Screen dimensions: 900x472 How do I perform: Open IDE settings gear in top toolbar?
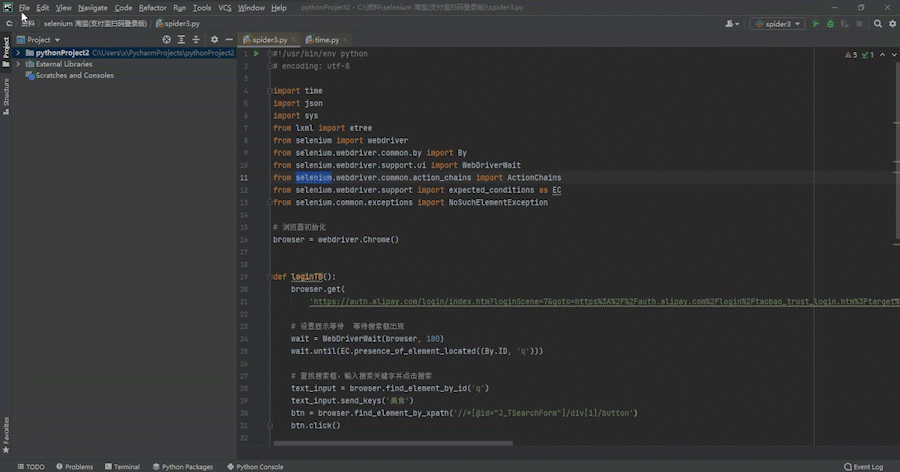(x=893, y=24)
